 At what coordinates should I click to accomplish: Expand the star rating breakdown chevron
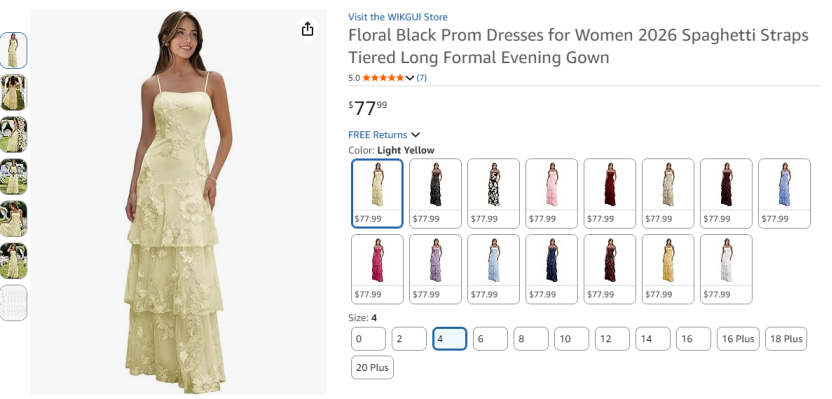[x=410, y=78]
